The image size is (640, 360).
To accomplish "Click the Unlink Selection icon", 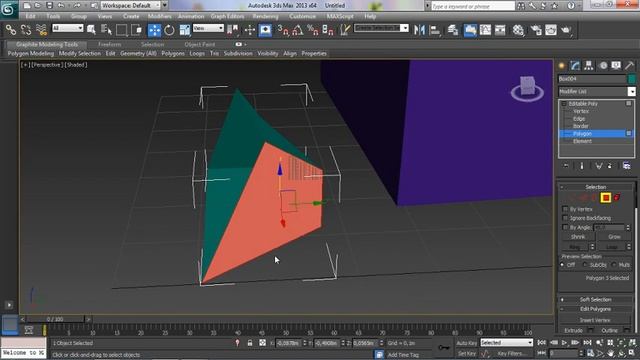I will click(26, 30).
